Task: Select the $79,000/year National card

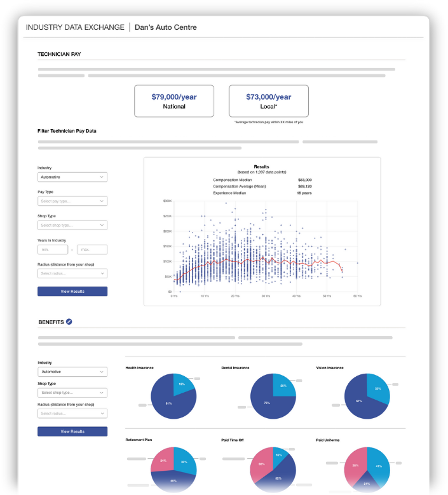Action: [x=174, y=101]
